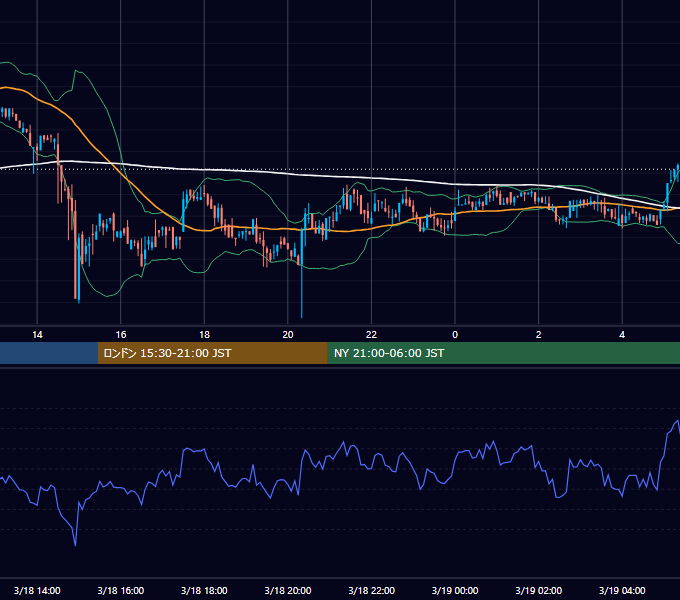Click hour label 2 under the price chart
Image resolution: width=680 pixels, height=600 pixels.
538,335
